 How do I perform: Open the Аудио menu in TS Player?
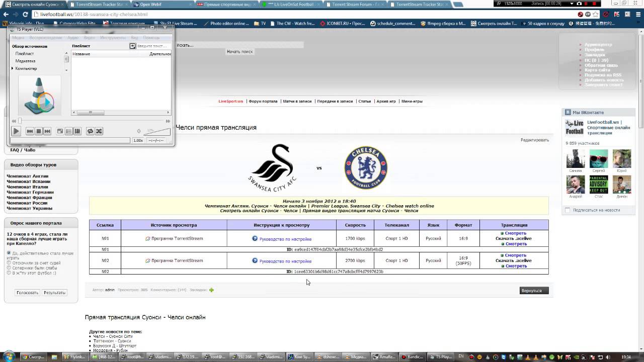coord(73,38)
